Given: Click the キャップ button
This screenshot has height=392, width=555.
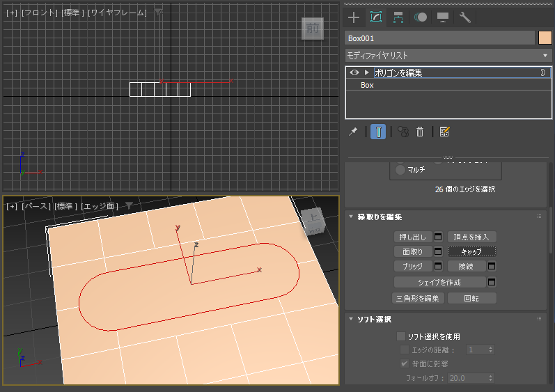Looking at the screenshot, I should (x=471, y=251).
